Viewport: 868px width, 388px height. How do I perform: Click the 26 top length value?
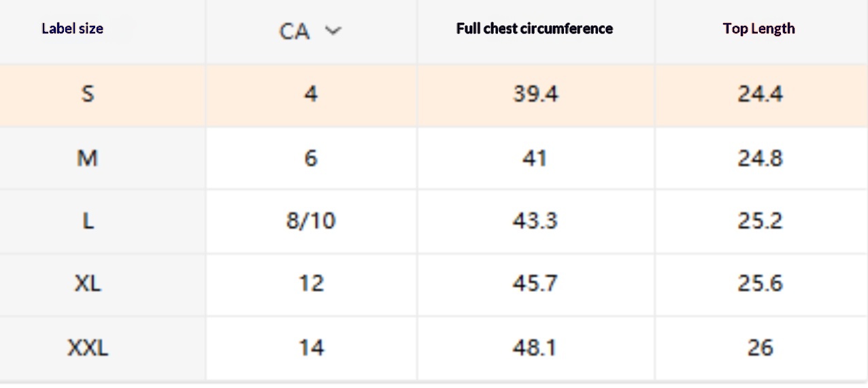point(760,349)
